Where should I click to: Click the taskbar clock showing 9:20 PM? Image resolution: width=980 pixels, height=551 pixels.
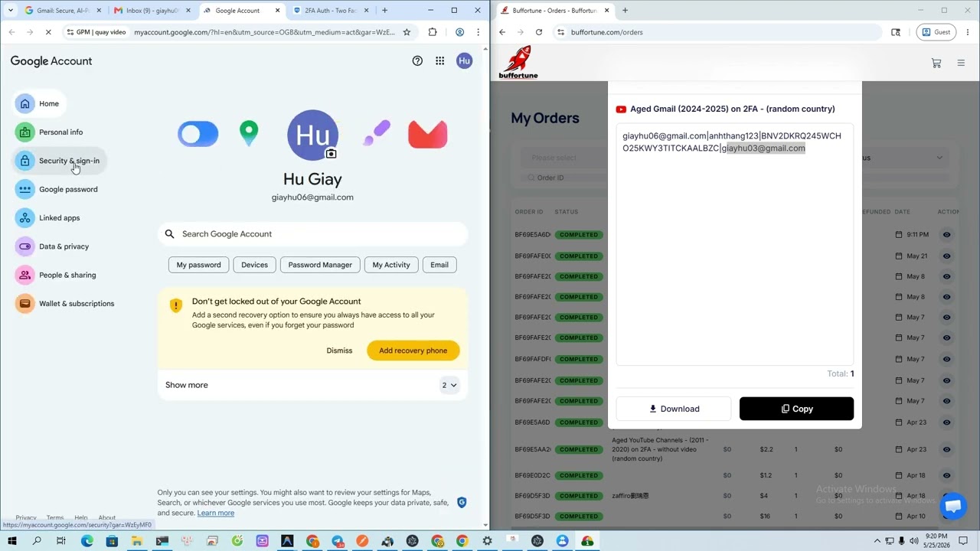[936, 541]
